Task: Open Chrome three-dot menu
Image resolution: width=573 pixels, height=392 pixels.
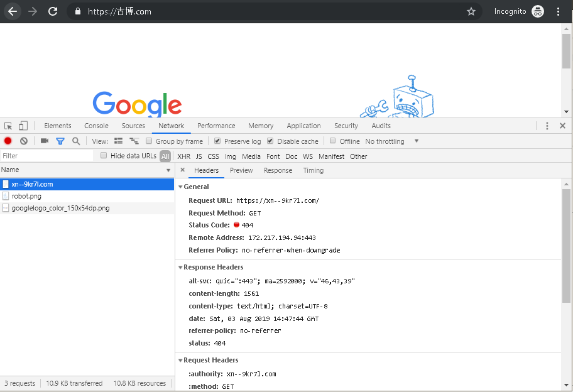Action: pos(558,11)
